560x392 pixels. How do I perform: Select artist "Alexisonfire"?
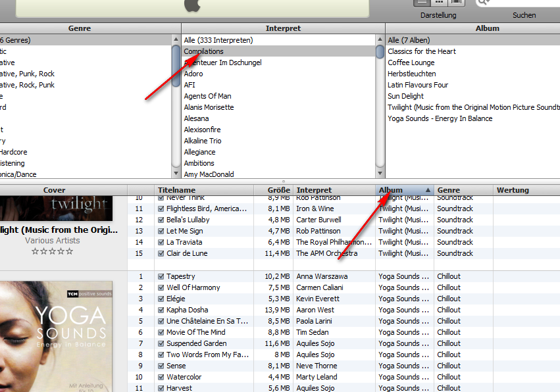point(278,130)
